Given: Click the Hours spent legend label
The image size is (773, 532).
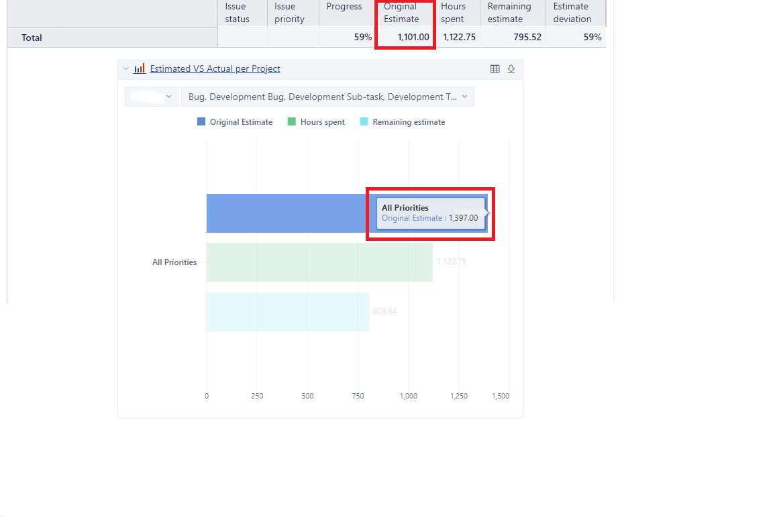Looking at the screenshot, I should 322,122.
